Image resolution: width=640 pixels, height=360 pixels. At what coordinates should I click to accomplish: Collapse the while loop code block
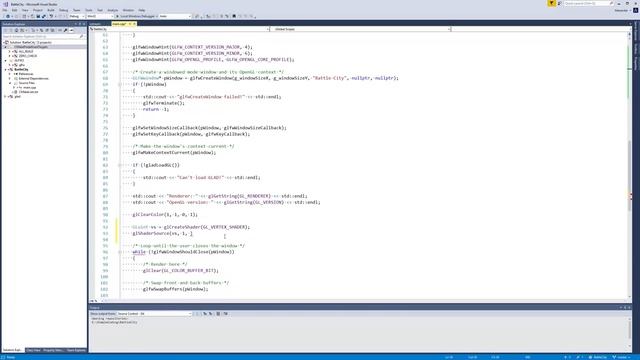point(120,252)
